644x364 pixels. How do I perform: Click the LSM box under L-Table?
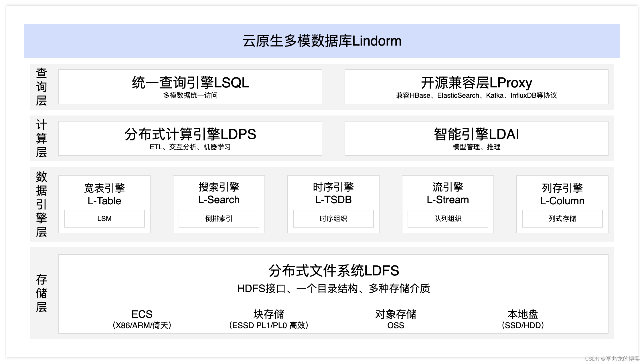coord(104,219)
